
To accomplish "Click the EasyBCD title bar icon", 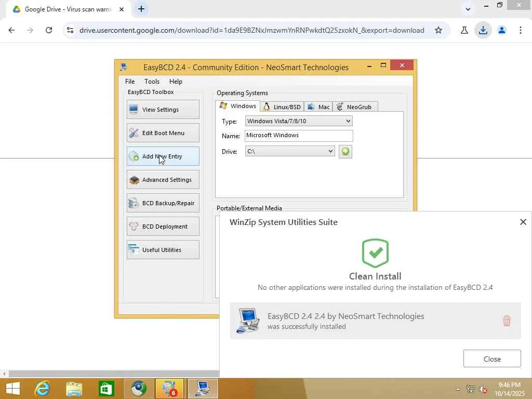I will [124, 67].
